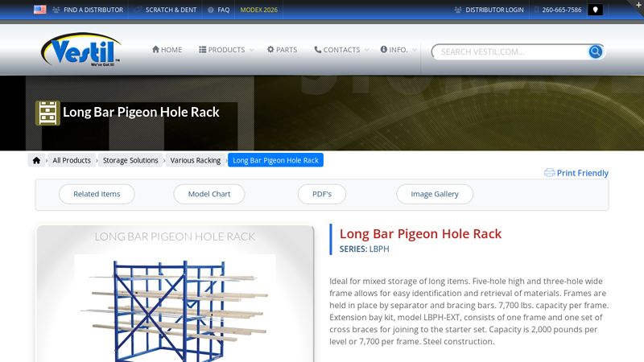Click the handshake icon beside Distributor Login
Viewport: 644px width, 362px height.
click(458, 10)
